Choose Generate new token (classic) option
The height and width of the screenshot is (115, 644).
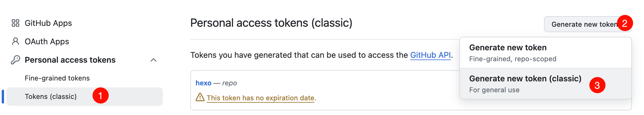tap(525, 84)
